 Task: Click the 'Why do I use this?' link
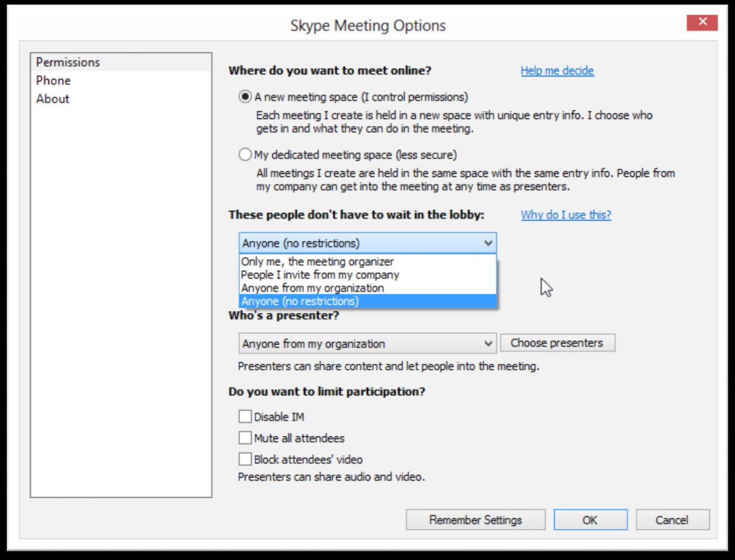(566, 215)
